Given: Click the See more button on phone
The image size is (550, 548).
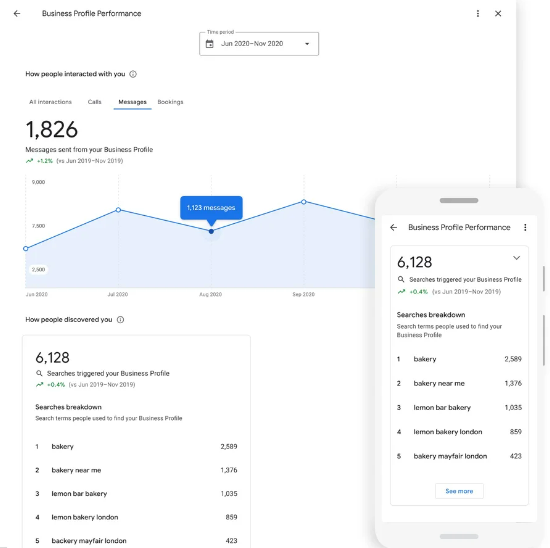Looking at the screenshot, I should click(x=459, y=491).
